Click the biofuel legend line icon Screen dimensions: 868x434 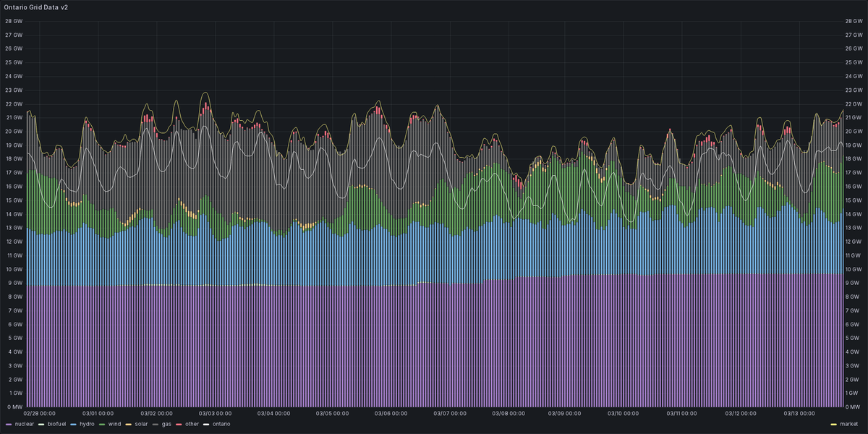(x=41, y=425)
